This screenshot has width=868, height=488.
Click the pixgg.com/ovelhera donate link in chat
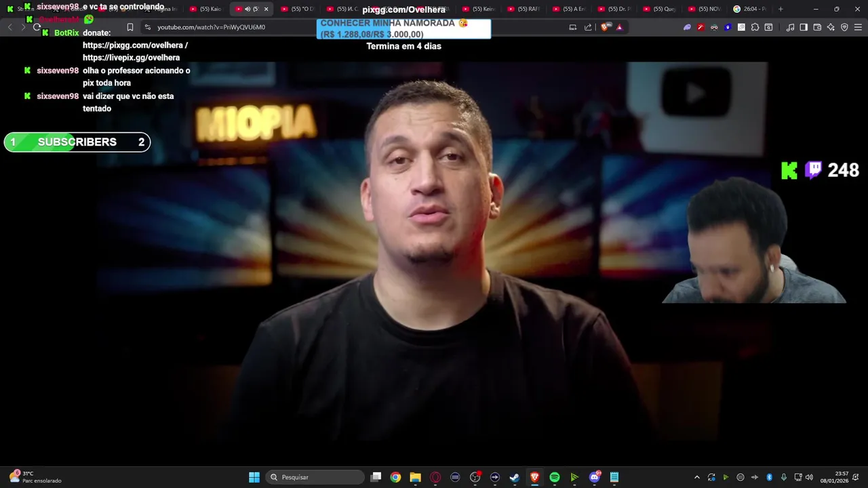pyautogui.click(x=135, y=45)
